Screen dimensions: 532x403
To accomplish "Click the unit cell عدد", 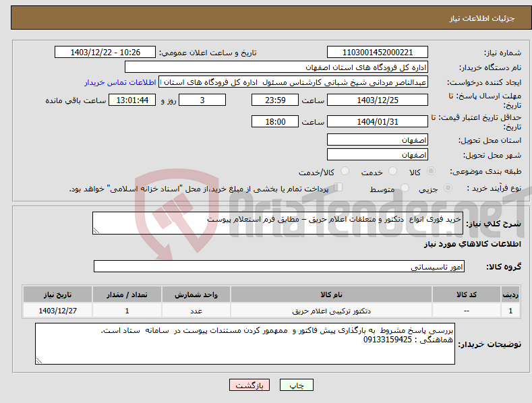I will 196,311.
